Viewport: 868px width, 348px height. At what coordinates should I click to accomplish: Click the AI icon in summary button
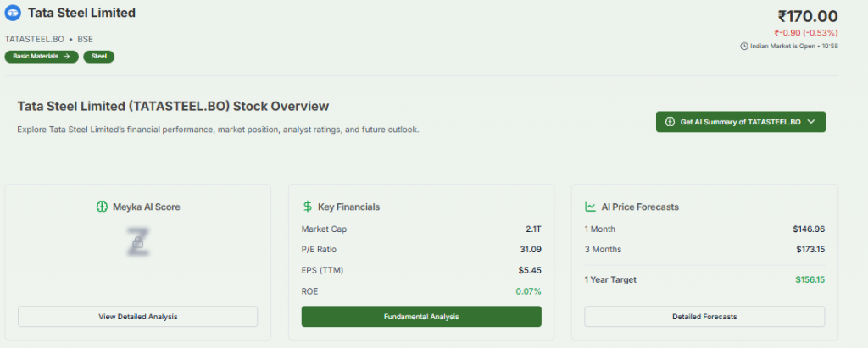point(670,122)
